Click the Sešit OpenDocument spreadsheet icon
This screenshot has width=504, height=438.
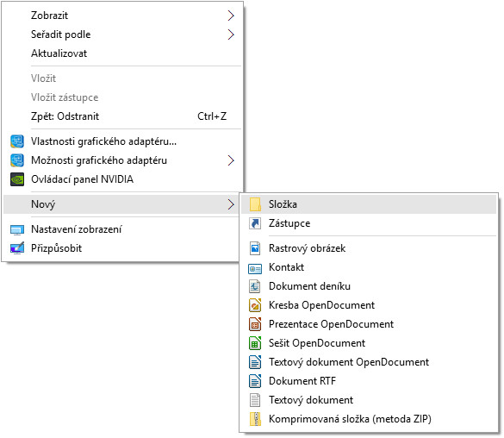[x=255, y=343]
